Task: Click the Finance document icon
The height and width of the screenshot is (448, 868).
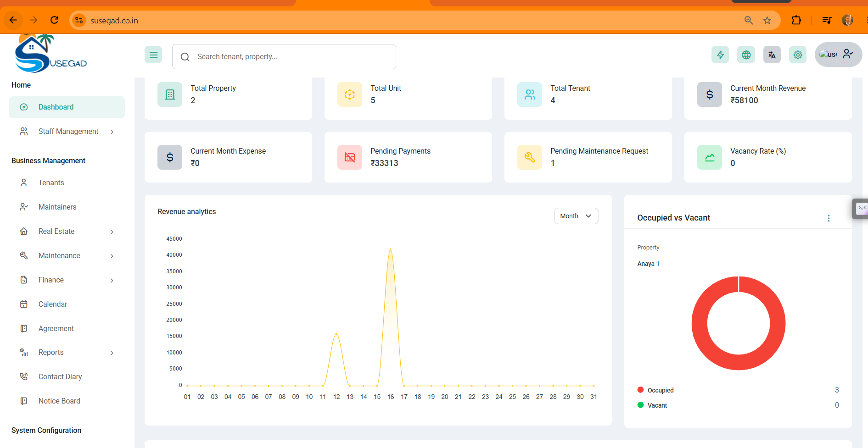Action: [24, 280]
